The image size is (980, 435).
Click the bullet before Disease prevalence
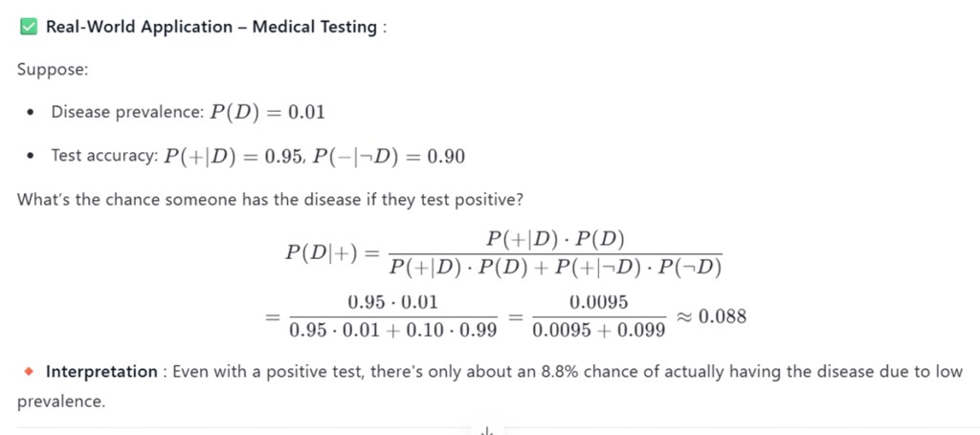(31, 113)
